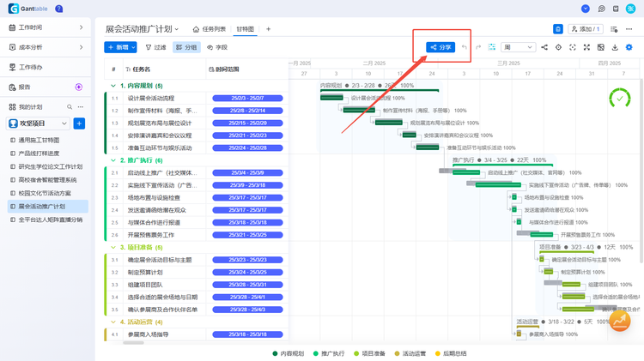Click the 添加 / 1 members button
This screenshot has width=644, height=361.
[x=586, y=29]
